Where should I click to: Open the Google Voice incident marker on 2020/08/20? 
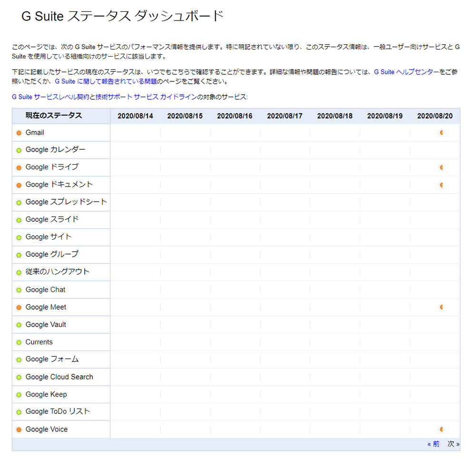(441, 429)
